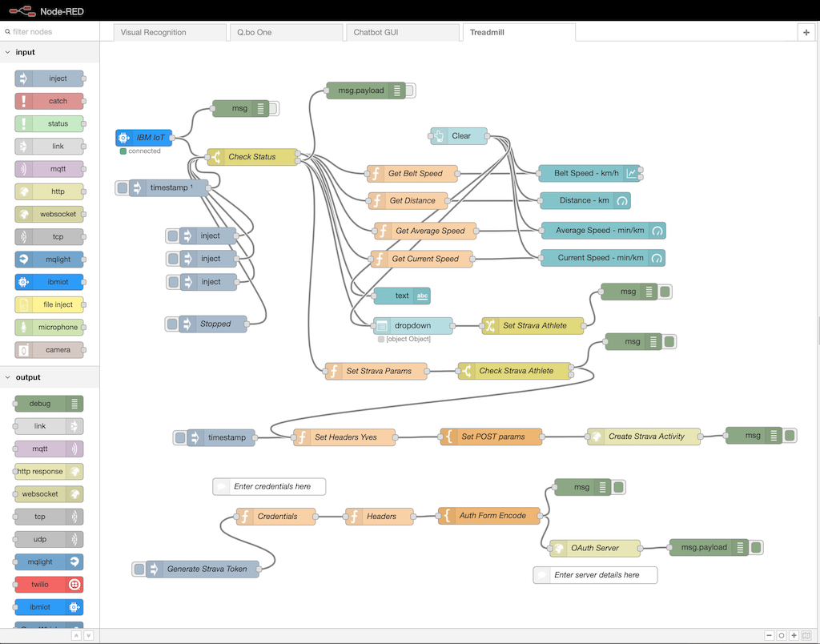Toggle msg.payload debug after OAuth Server
Screen dimensions: 820x644
pos(756,547)
